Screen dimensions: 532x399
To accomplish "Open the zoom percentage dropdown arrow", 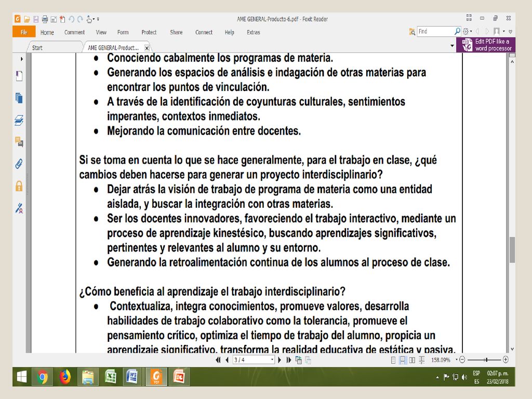I will (457, 360).
